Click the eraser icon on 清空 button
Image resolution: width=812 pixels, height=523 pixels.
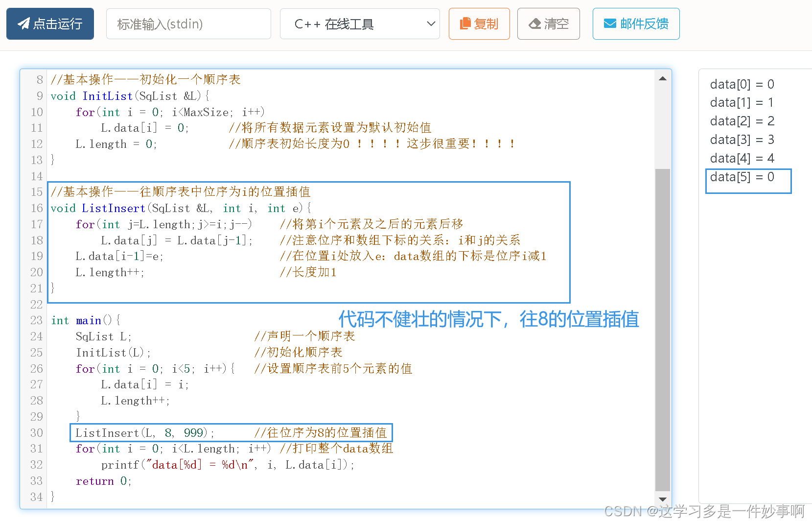pos(535,24)
